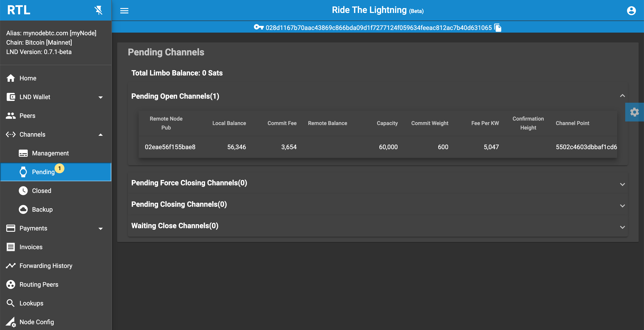
Task: Click the Management card icon
Action: [x=23, y=153]
